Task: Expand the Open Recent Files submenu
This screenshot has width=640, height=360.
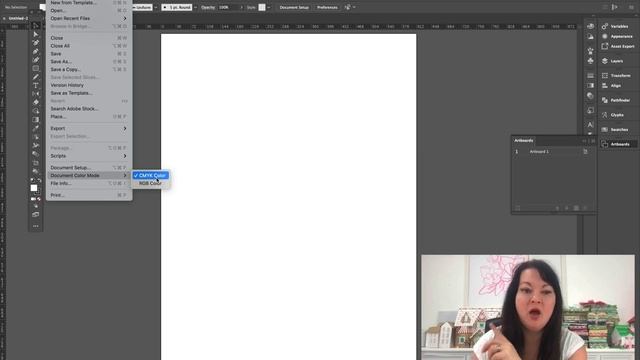Action: click(x=89, y=18)
